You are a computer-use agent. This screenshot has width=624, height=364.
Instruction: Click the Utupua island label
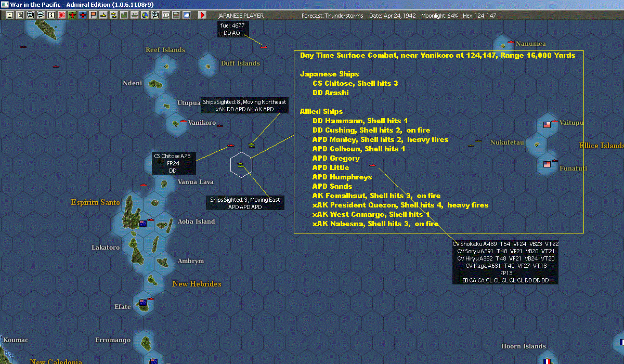[189, 103]
